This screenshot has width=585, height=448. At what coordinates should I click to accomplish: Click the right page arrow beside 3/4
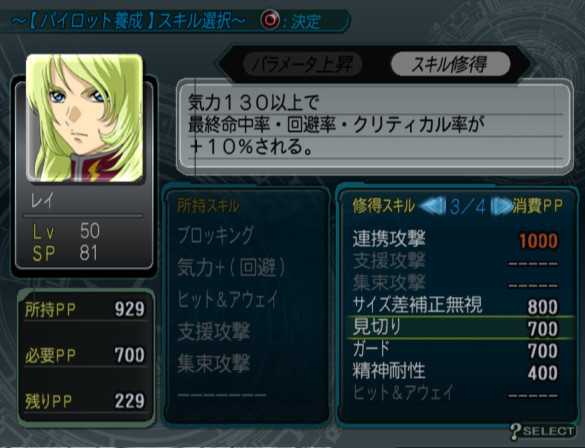tap(502, 206)
